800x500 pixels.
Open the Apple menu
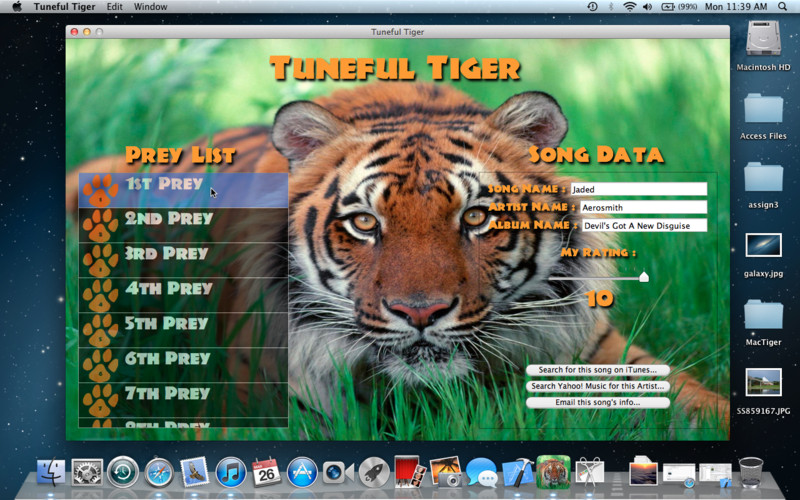(17, 7)
